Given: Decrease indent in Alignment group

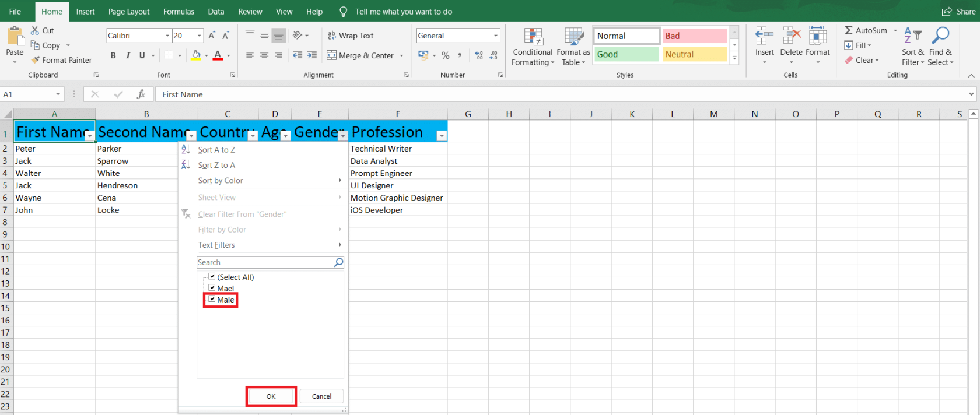Looking at the screenshot, I should click(x=297, y=55).
